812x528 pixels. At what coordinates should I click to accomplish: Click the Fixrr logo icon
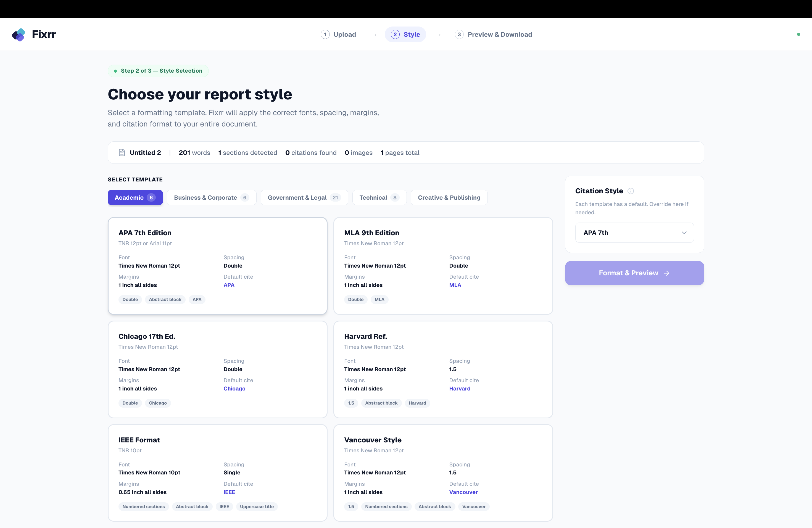(19, 35)
